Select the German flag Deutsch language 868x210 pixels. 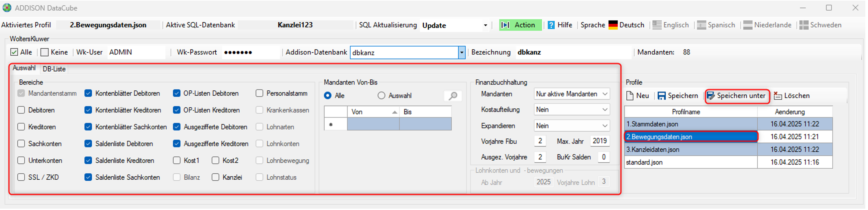(x=613, y=25)
